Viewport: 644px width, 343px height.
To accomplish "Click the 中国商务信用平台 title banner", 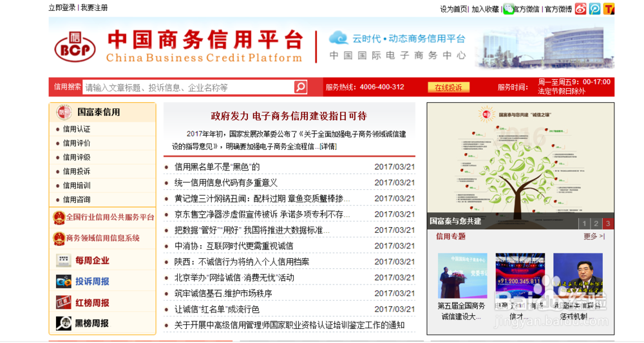I will click(x=205, y=46).
